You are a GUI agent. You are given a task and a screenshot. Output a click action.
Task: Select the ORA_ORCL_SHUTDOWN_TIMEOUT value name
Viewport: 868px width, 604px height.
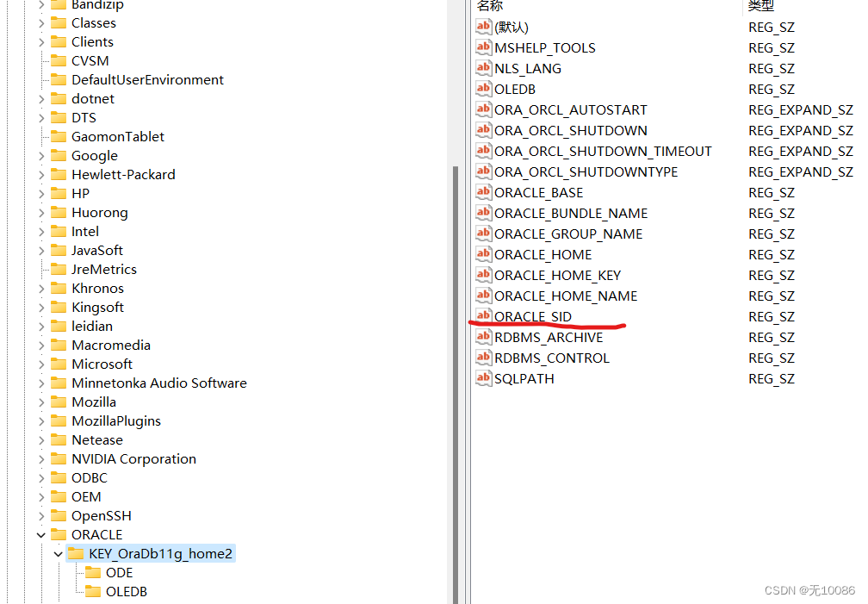pos(603,152)
